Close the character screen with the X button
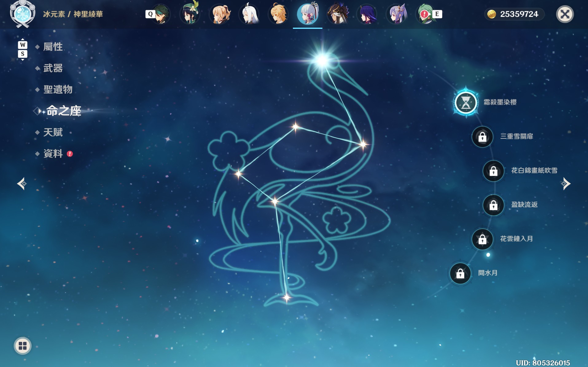588x367 pixels. (x=565, y=14)
